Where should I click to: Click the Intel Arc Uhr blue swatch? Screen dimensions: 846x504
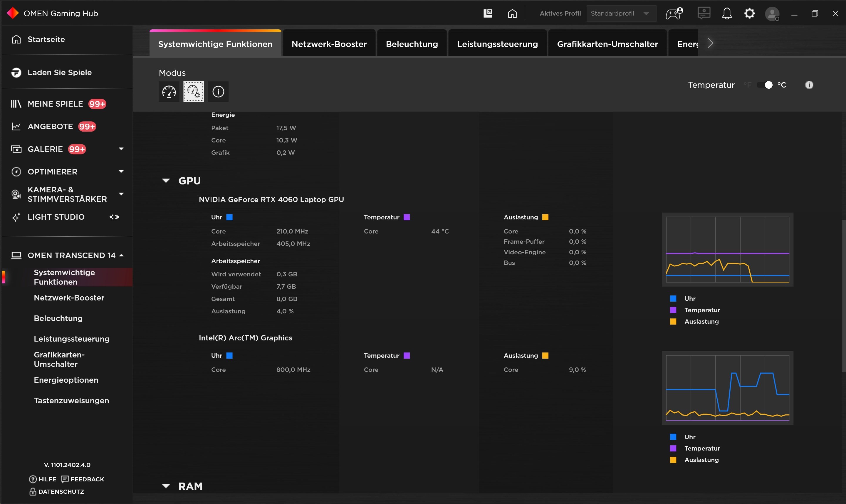[229, 356]
